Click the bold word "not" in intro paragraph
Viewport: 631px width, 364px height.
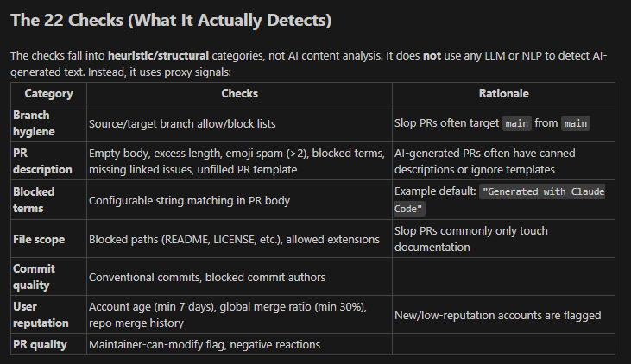432,55
